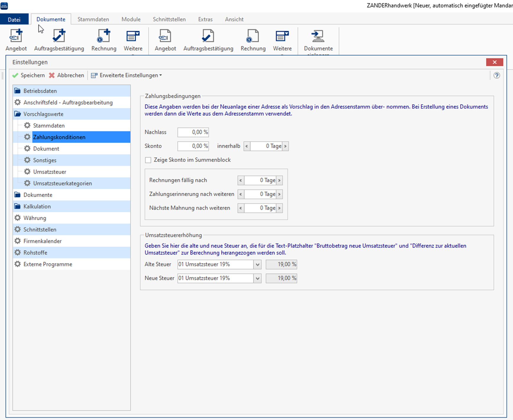
Task: Click the Auftragsbestätigung icon without plus sign
Action: pos(208,36)
